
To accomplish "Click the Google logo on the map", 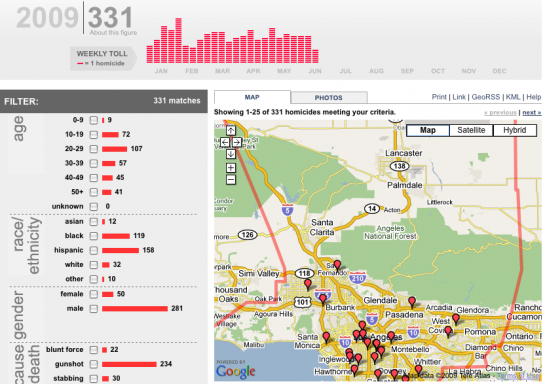I will (x=235, y=371).
